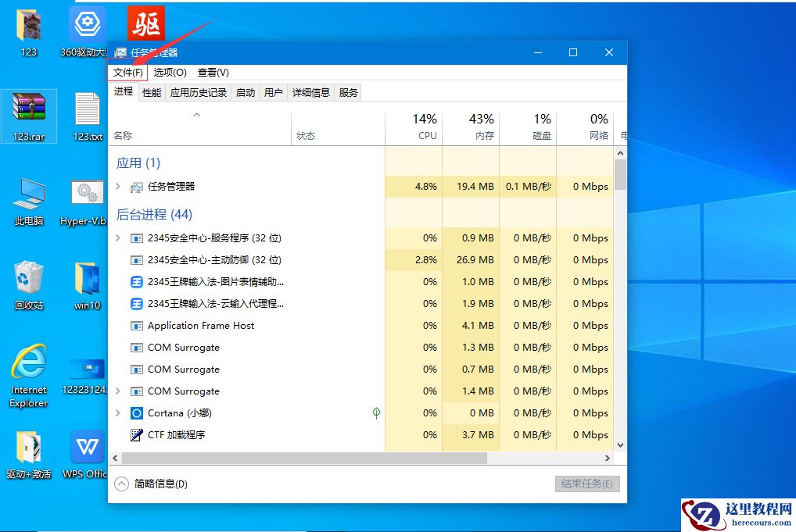Open the 文件(F) menu
The width and height of the screenshot is (796, 532).
pyautogui.click(x=127, y=72)
